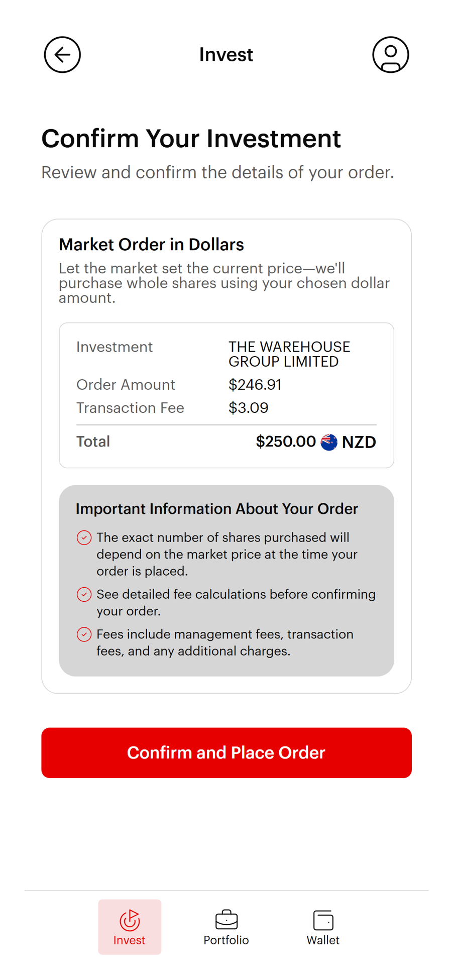Click the checkmark beside share quantity note
This screenshot has width=452, height=980.
(84, 537)
